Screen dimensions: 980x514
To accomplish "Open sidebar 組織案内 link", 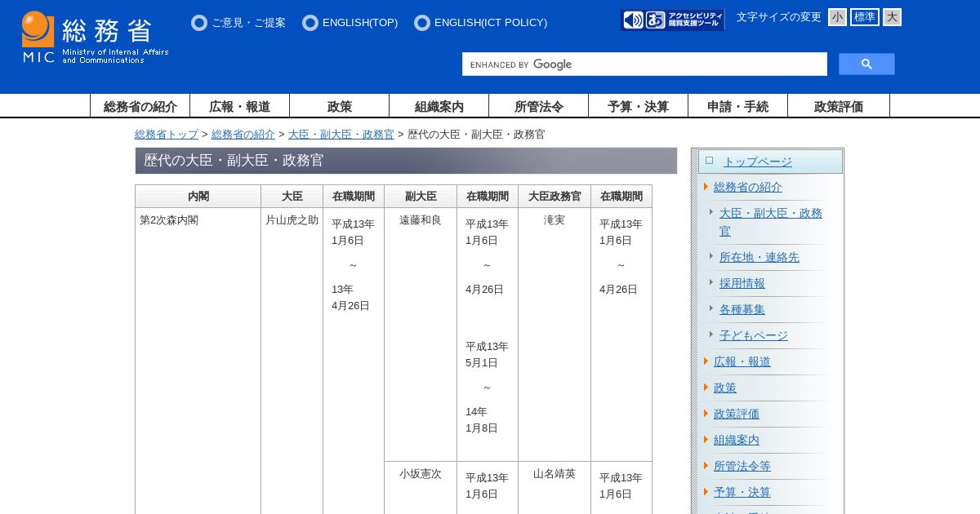I will pyautogui.click(x=737, y=440).
